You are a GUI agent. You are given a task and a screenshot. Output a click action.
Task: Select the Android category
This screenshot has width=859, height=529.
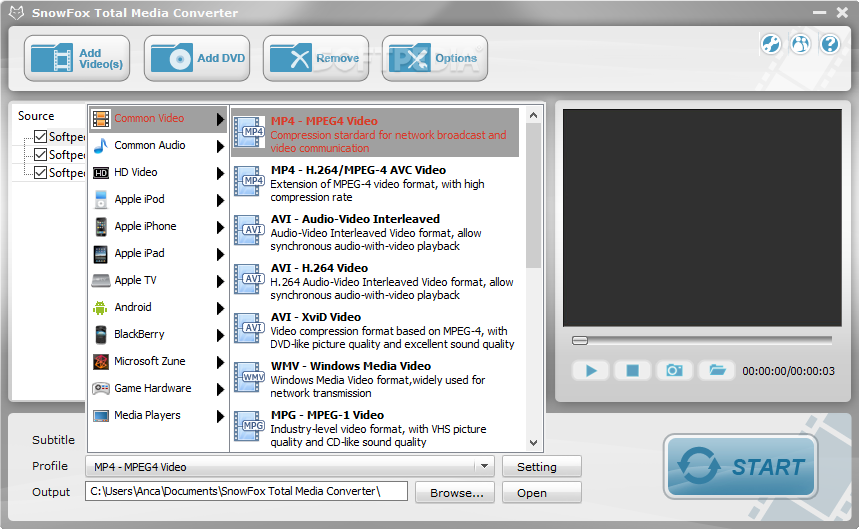(158, 307)
